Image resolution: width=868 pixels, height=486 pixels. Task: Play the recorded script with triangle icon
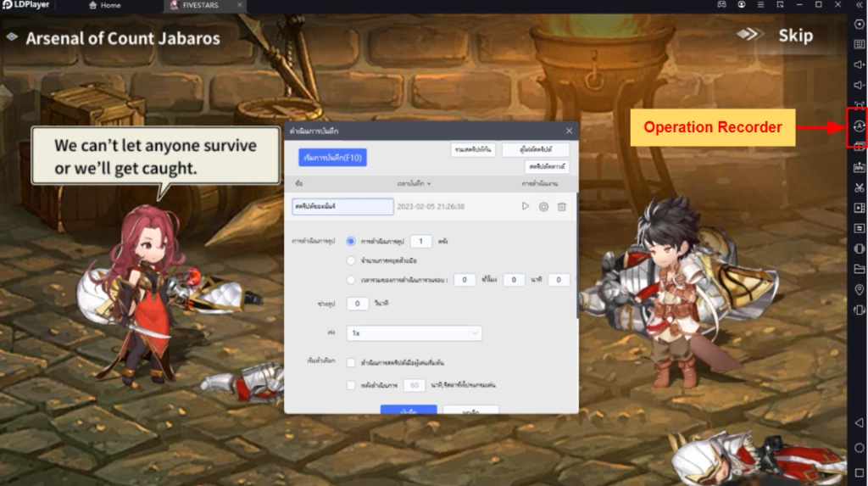coord(526,206)
